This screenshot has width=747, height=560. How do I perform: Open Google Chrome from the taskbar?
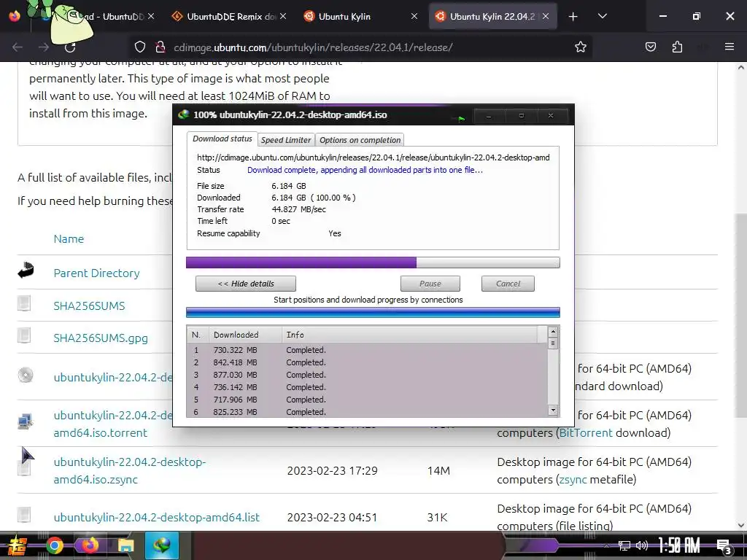click(54, 545)
